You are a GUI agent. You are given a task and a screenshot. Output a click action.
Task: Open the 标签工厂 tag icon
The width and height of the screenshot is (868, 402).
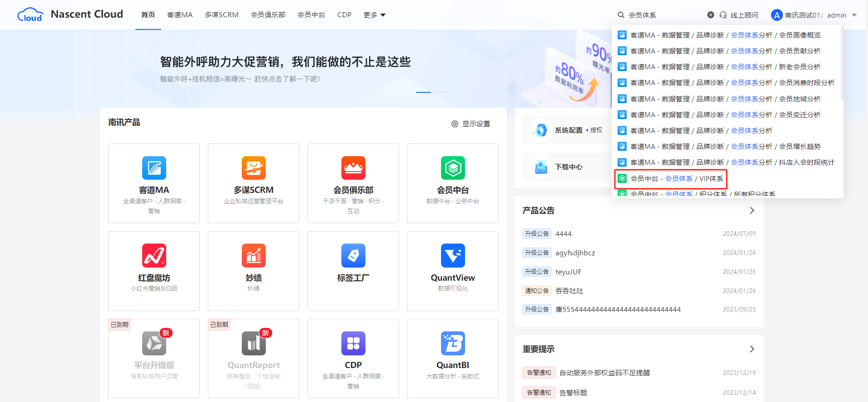[353, 255]
